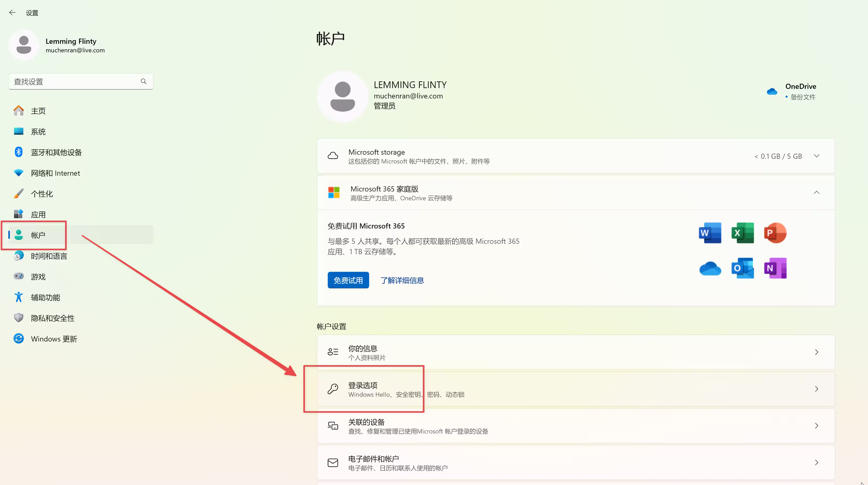The image size is (868, 485).
Task: Open 登录选项 settings
Action: tap(576, 389)
